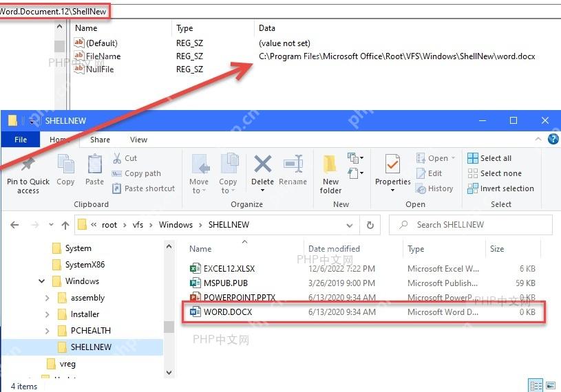Sort by the Date modified column
Image resolution: width=561 pixels, height=392 pixels.
pyautogui.click(x=334, y=249)
